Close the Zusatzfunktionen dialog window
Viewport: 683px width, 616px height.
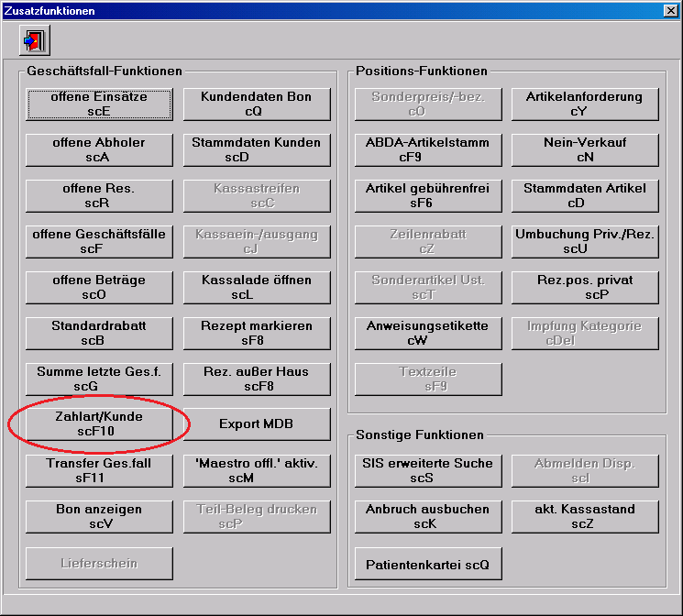[x=671, y=10]
